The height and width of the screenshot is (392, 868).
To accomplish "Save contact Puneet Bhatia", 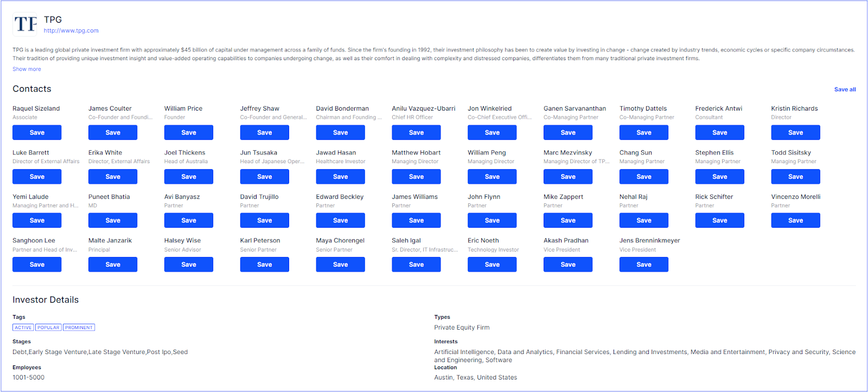I will (x=113, y=221).
